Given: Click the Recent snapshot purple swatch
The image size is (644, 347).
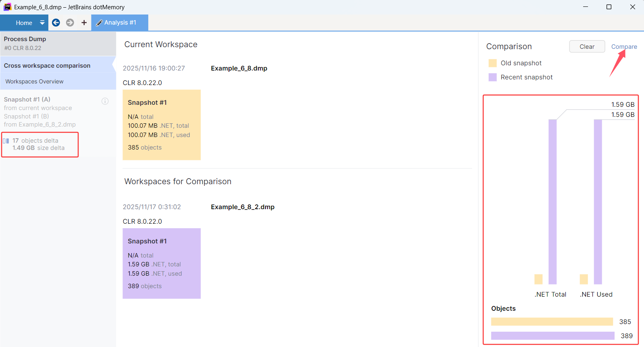Looking at the screenshot, I should coord(492,77).
